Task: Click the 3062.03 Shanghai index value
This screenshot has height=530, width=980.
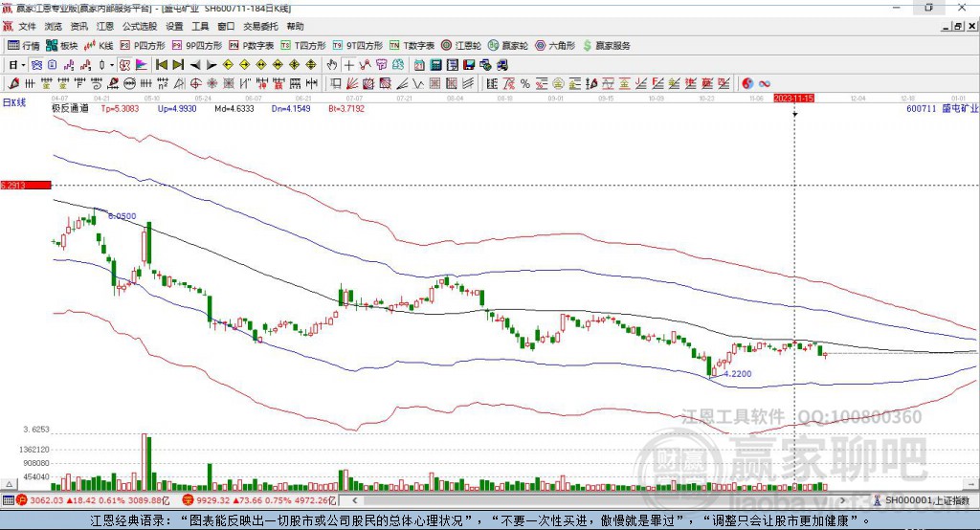Action: coord(47,500)
